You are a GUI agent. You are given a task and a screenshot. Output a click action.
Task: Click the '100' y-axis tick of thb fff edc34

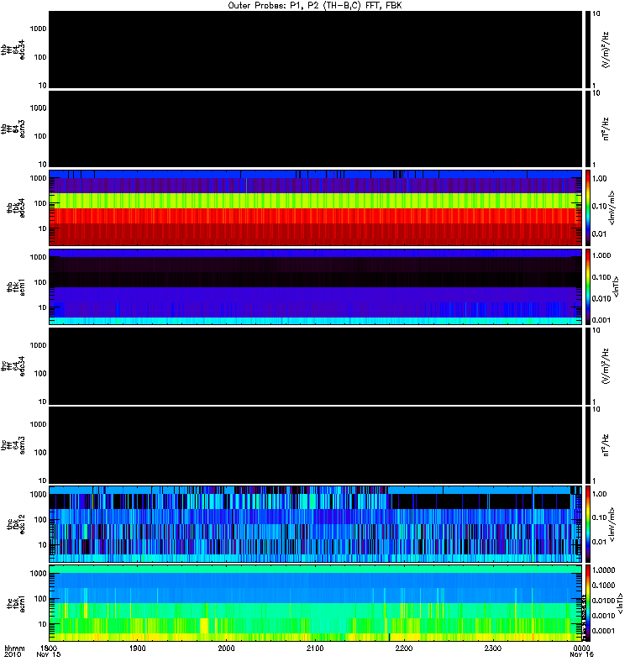[x=40, y=57]
